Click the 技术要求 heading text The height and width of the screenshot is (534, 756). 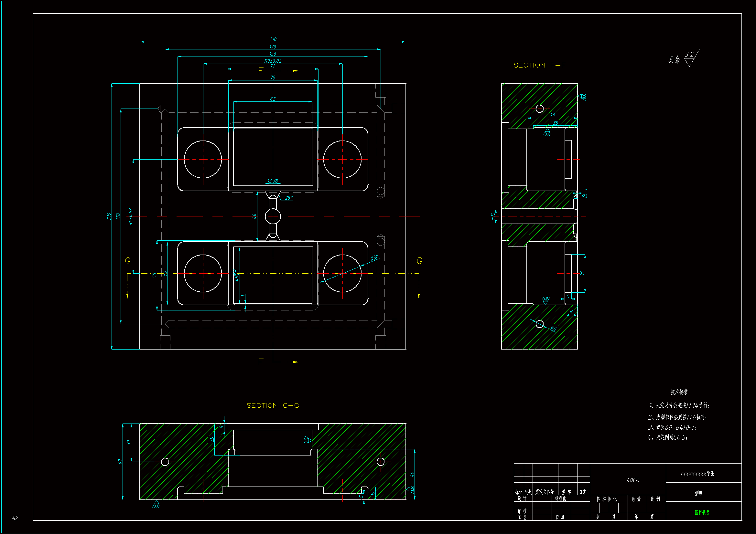click(x=679, y=392)
